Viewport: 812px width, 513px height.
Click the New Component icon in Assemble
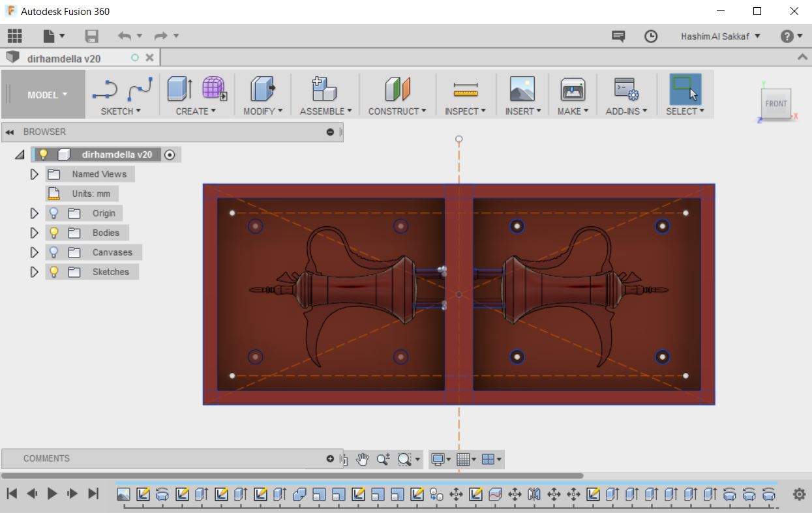324,89
